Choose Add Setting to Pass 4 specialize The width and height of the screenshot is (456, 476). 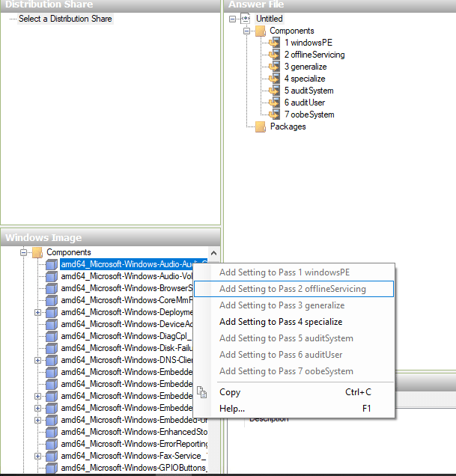pyautogui.click(x=294, y=322)
